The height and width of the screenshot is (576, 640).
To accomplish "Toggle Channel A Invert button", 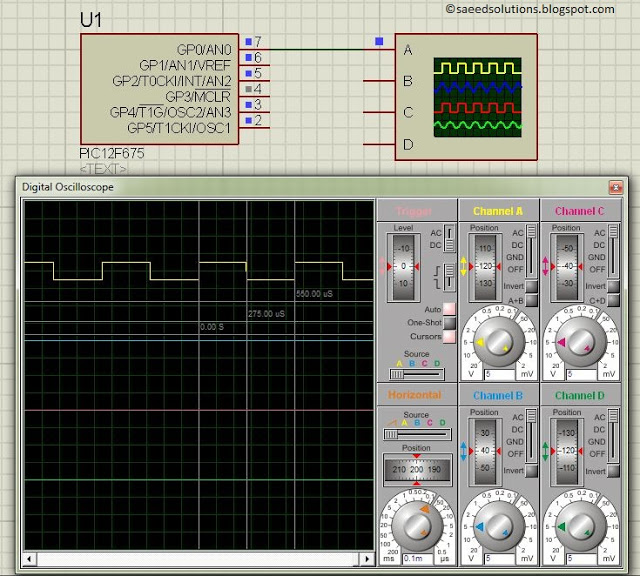I will click(531, 286).
